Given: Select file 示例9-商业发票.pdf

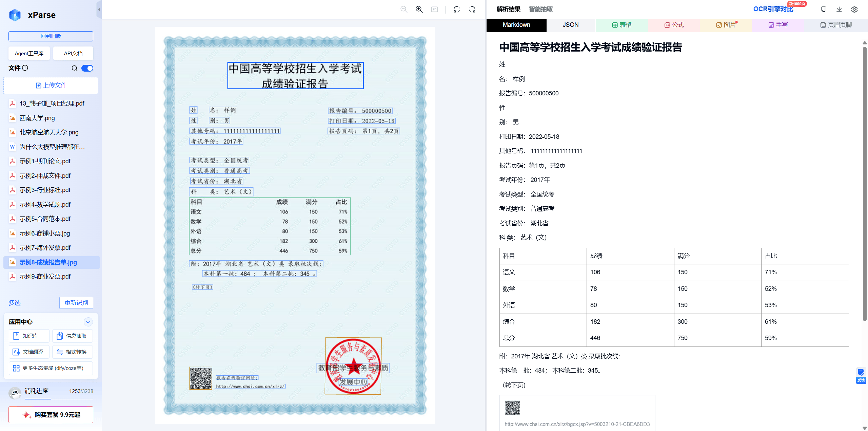Looking at the screenshot, I should click(x=52, y=277).
